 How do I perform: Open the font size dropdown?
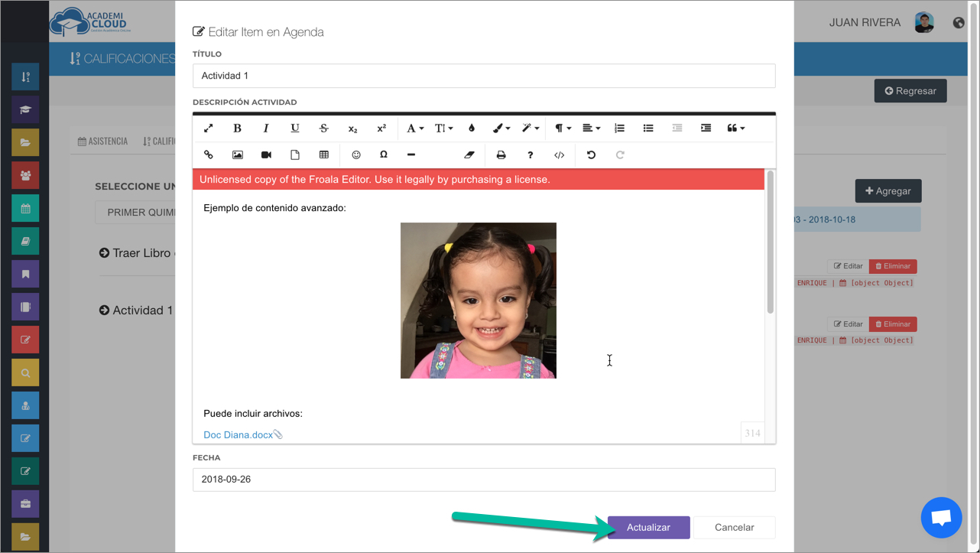click(x=444, y=128)
